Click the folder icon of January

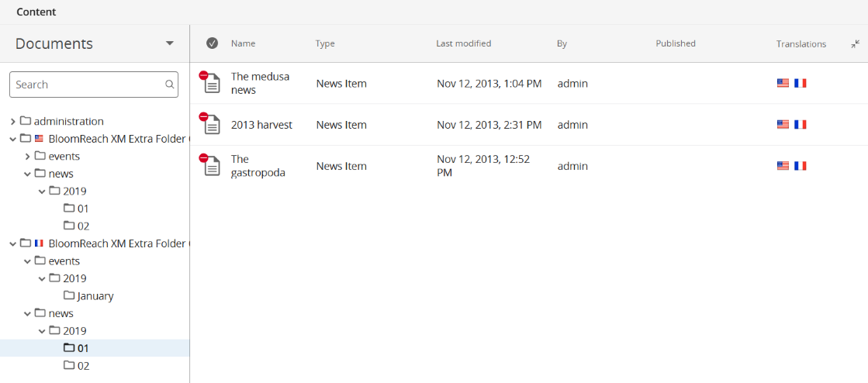[68, 295]
